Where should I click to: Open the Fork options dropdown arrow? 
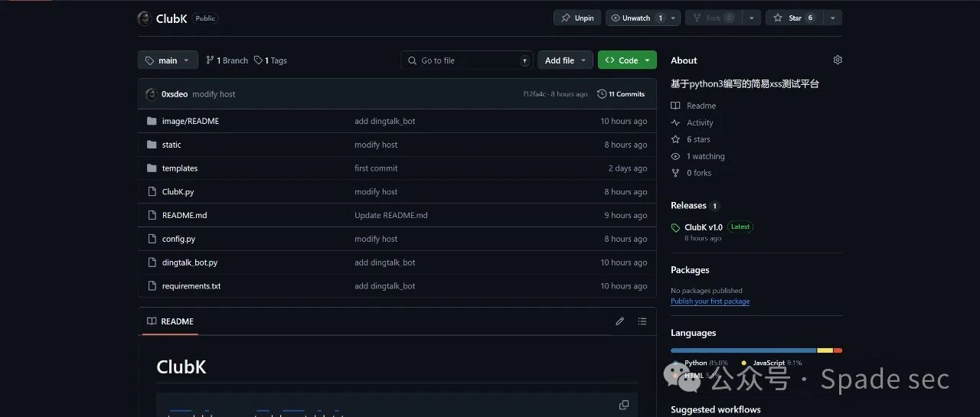pos(753,18)
